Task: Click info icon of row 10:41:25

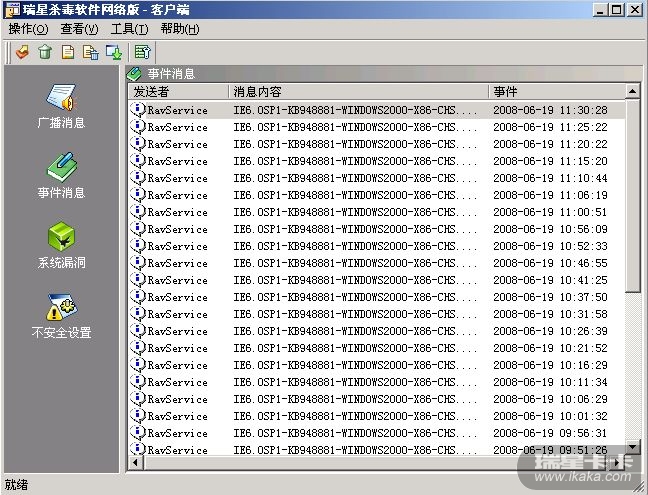Action: point(138,279)
